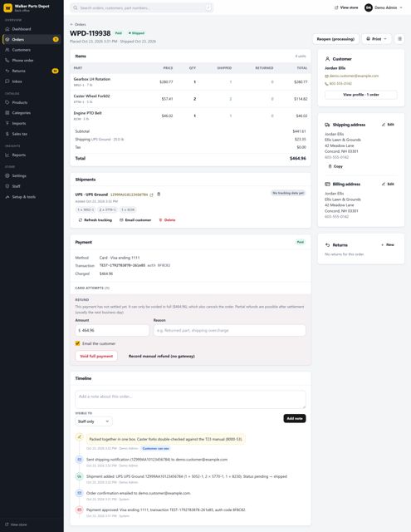Click the Imports icon in sidebar
Viewport: 411px width, 532px height.
click(x=7, y=123)
